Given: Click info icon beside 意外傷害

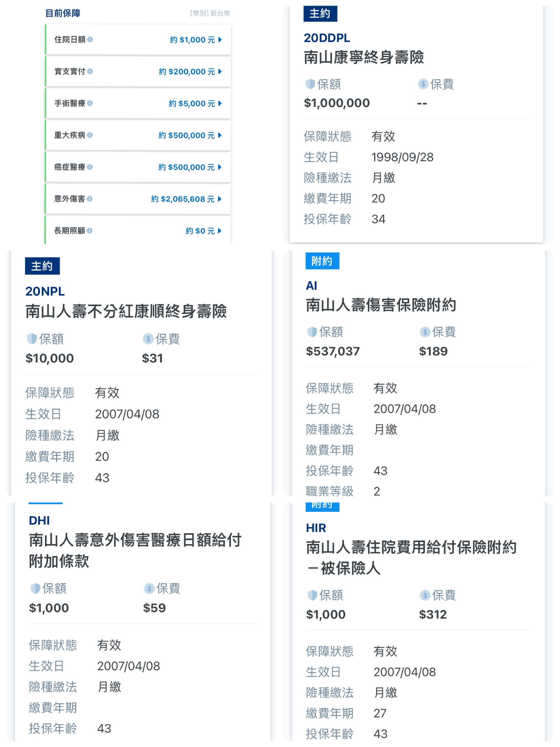Looking at the screenshot, I should tap(90, 199).
